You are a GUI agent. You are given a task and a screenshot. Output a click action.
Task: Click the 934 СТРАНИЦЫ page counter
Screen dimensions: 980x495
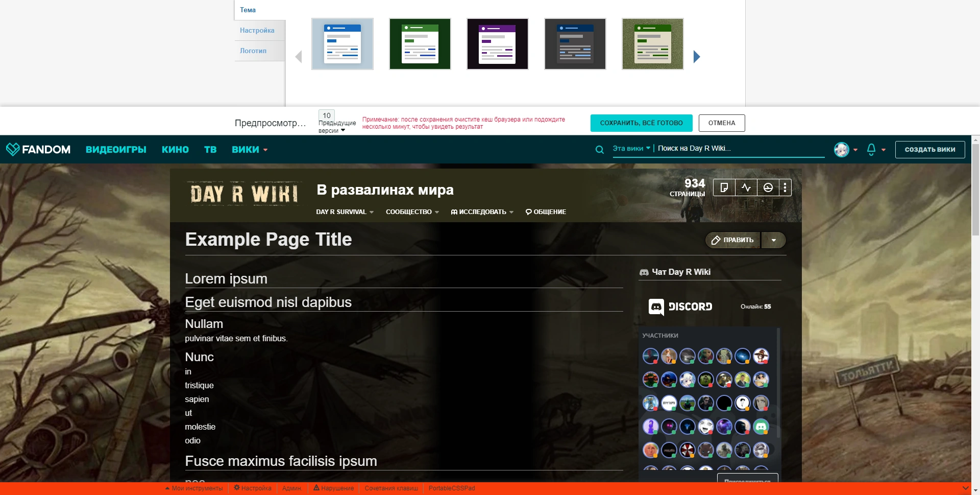tap(688, 187)
